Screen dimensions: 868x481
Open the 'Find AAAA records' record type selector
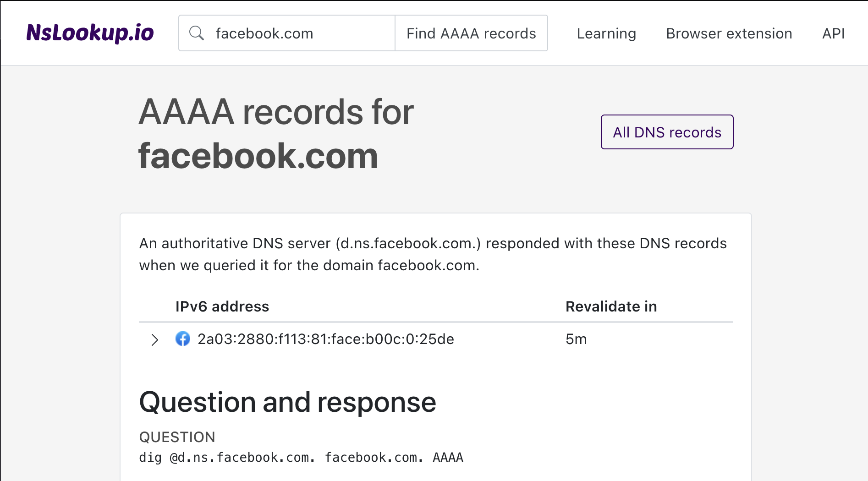tap(471, 33)
